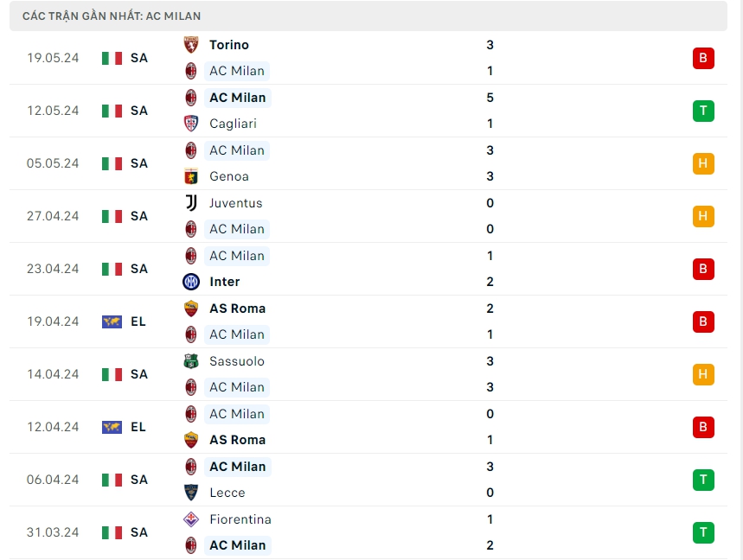This screenshot has width=743, height=560.
Task: Click the Lecce club crest icon
Action: (191, 493)
